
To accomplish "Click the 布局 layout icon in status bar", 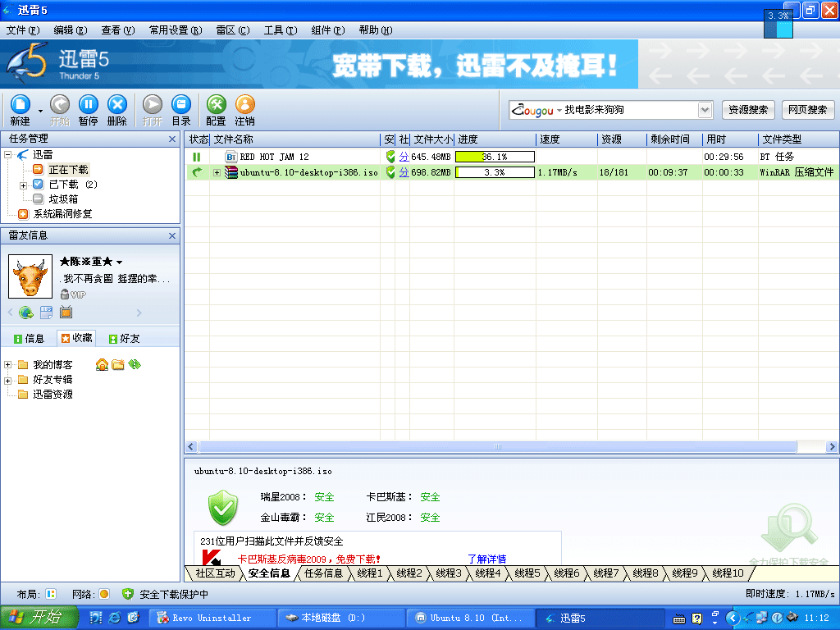I will [51, 594].
